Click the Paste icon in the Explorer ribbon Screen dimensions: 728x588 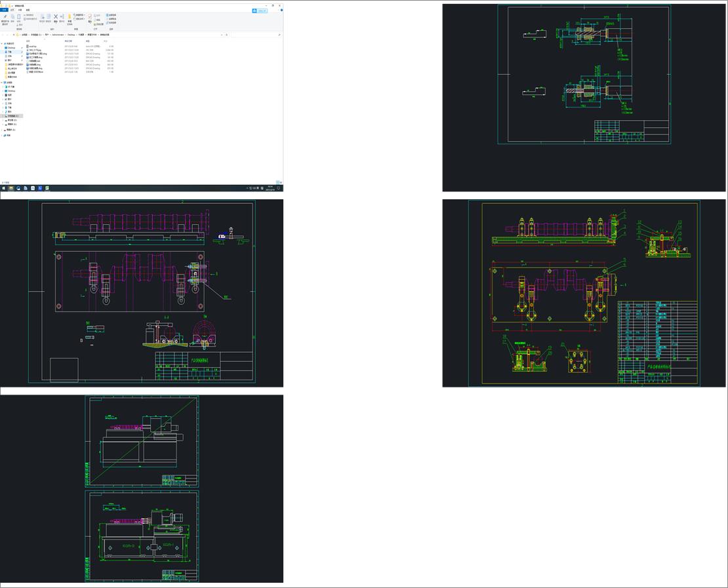18,18
